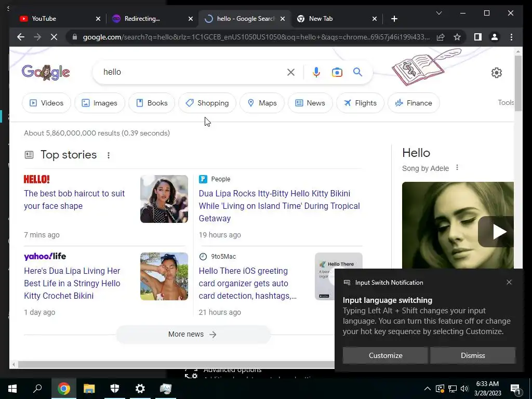Filter results by Shopping

click(x=207, y=103)
